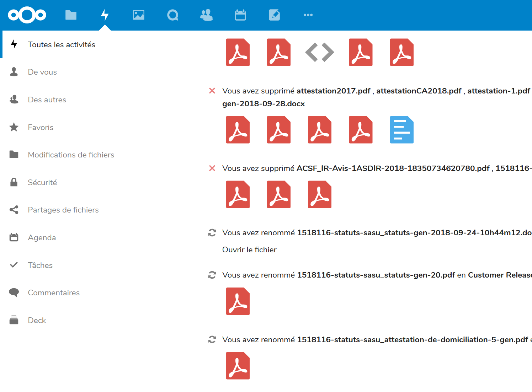The height and width of the screenshot is (392, 532).
Task: Click red X icon beside attestation2017.pdf deletion
Action: pyautogui.click(x=212, y=91)
